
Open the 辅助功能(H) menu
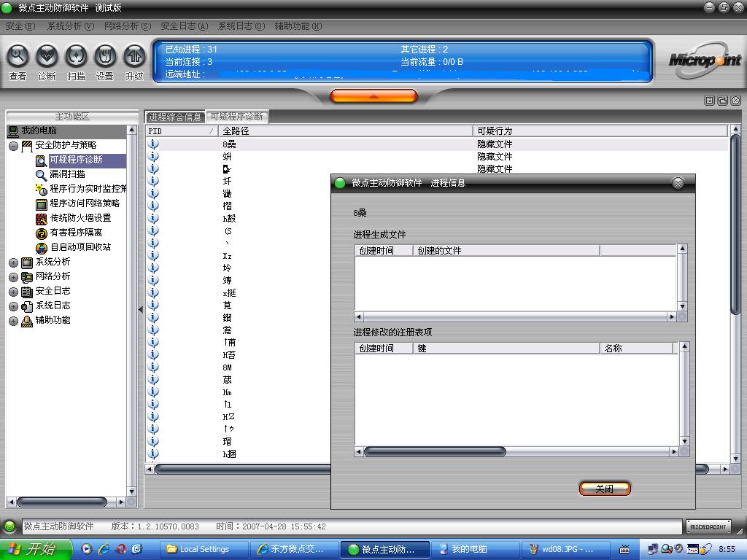(x=298, y=26)
